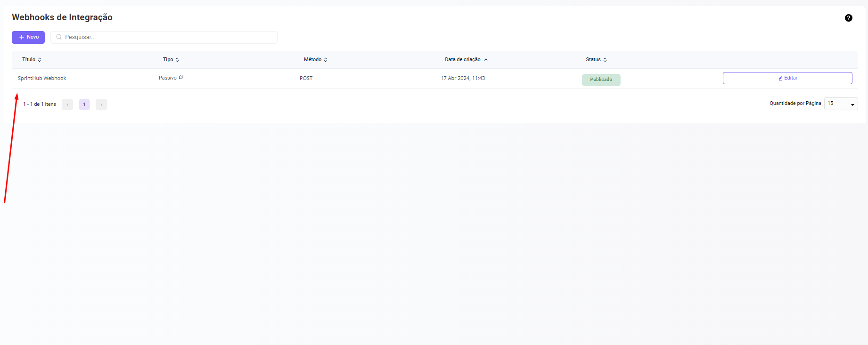The width and height of the screenshot is (868, 345).
Task: Click the POST method cell
Action: [x=306, y=79]
